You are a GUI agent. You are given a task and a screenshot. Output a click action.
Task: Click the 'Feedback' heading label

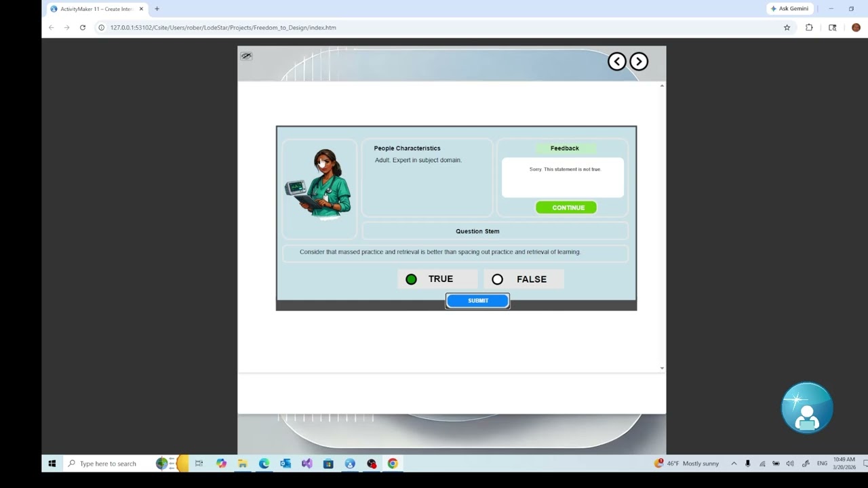[565, 148]
